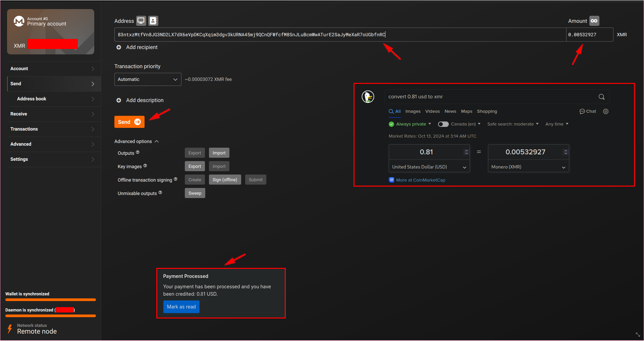This screenshot has width=644, height=341.
Task: Open the Advanced menu
Action: (x=54, y=144)
